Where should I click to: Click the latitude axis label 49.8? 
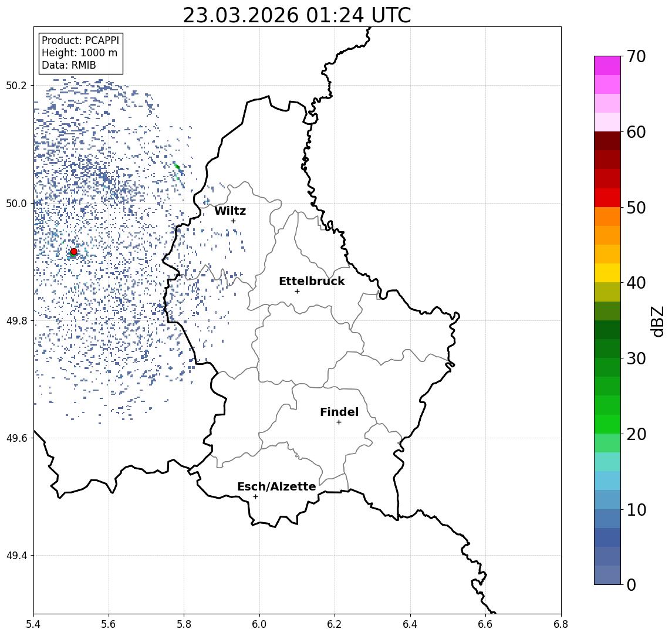click(x=16, y=320)
